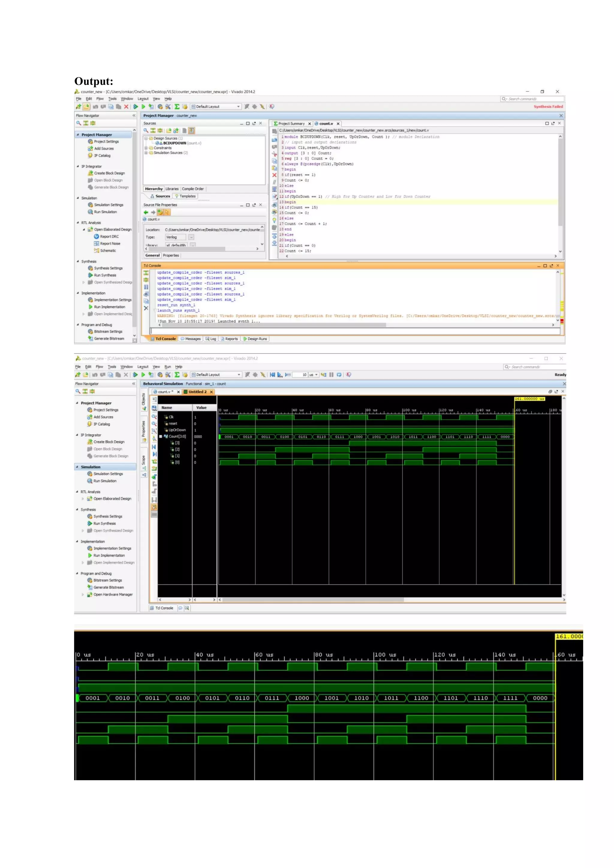This screenshot has width=614, height=868.
Task: Click the Run All simulation toolbar icon
Action: pyautogui.click(x=280, y=375)
